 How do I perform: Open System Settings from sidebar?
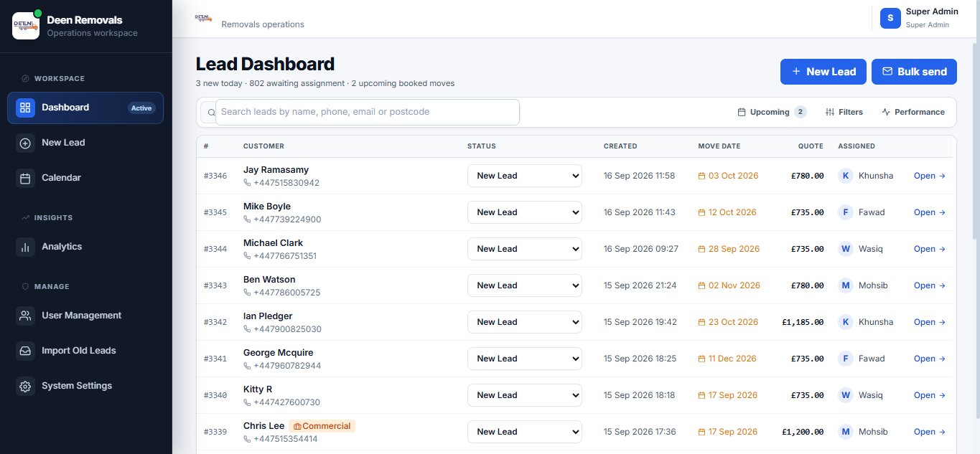(85, 386)
